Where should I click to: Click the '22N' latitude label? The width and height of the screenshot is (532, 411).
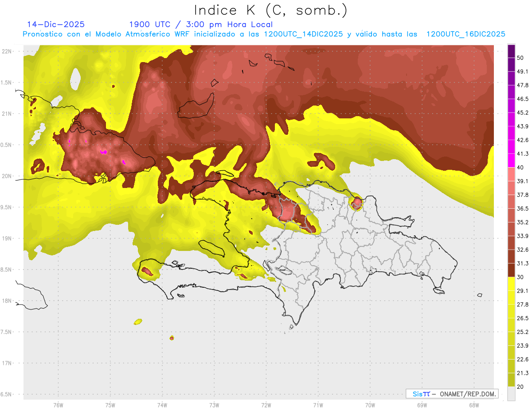[8, 51]
